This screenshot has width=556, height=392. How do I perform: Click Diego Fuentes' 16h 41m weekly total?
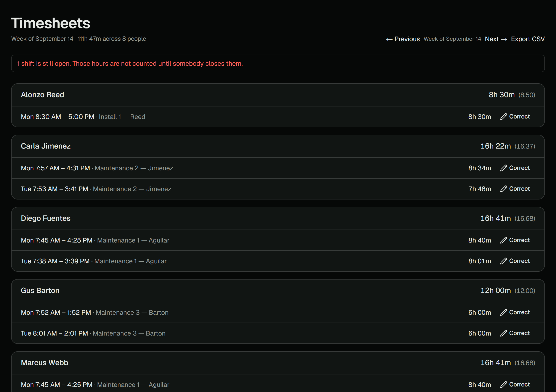(x=496, y=218)
